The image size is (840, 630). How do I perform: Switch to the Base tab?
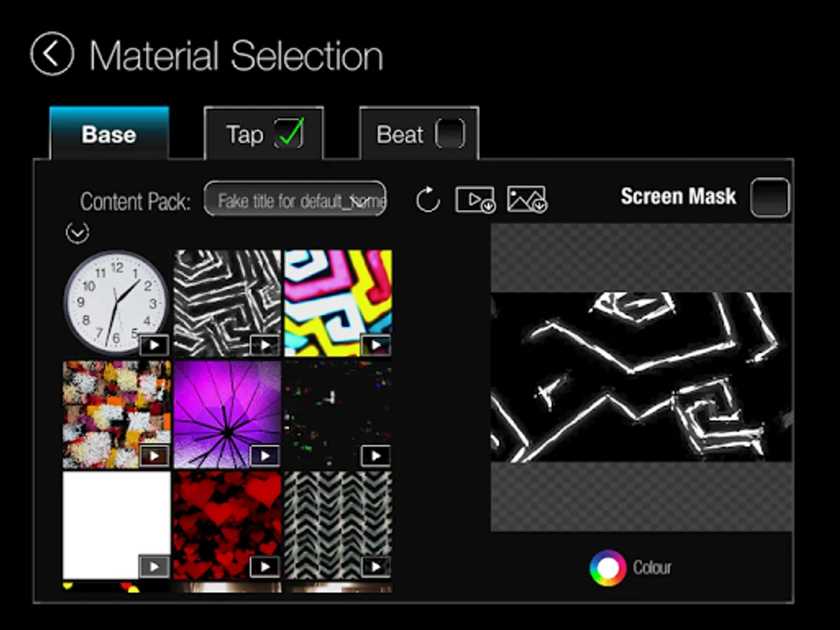click(108, 134)
